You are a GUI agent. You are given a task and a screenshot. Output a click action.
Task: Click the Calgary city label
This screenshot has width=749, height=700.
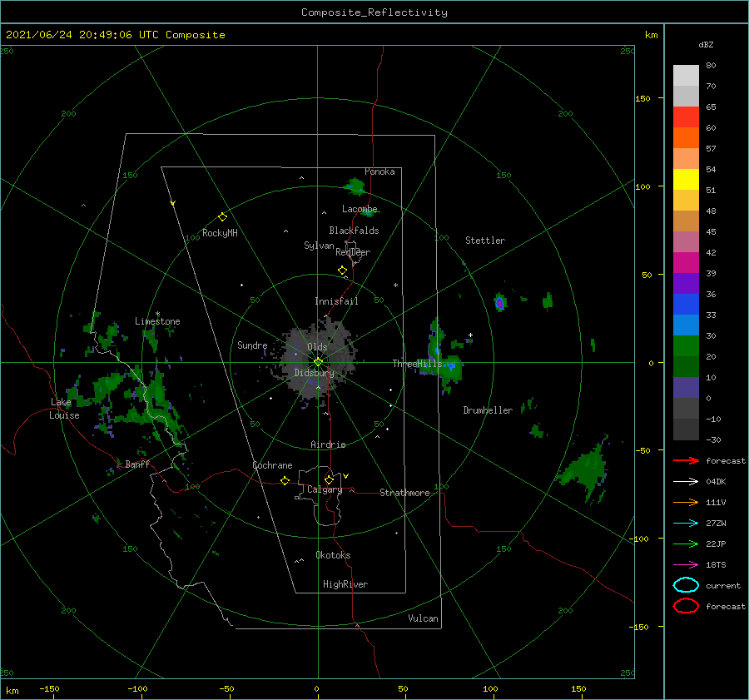[325, 489]
